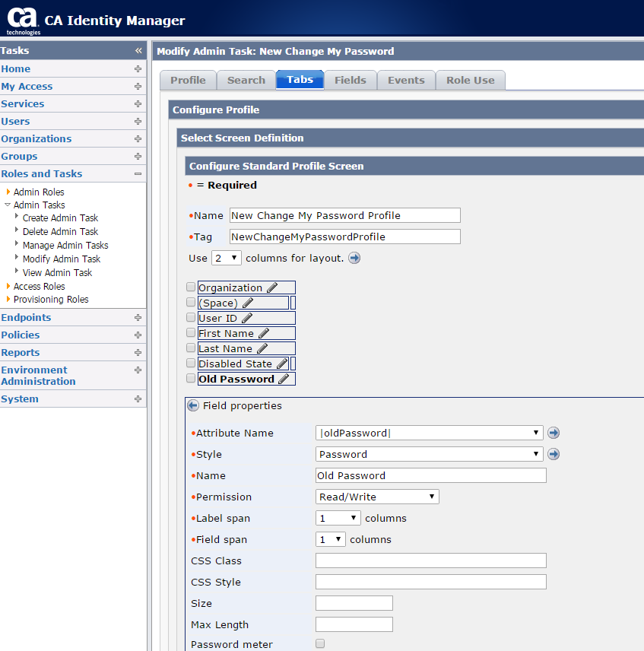Open the Label span columns dropdown
The image size is (644, 651).
(338, 518)
